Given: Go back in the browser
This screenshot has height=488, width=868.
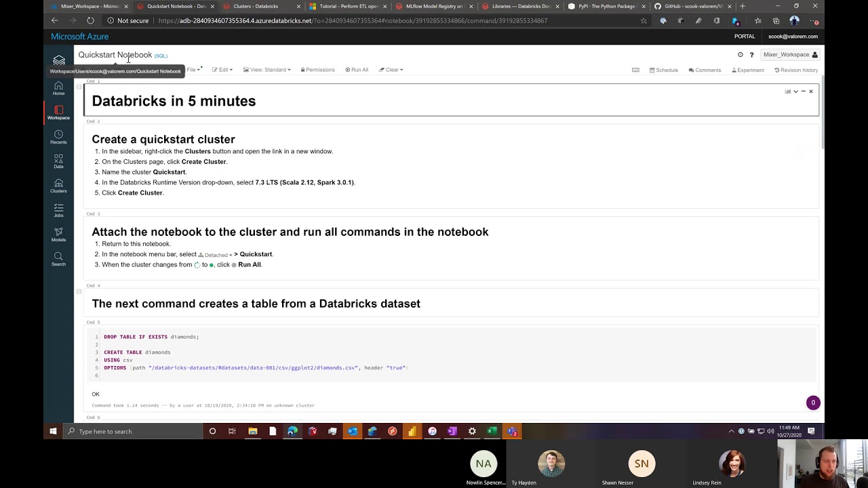Looking at the screenshot, I should (55, 20).
